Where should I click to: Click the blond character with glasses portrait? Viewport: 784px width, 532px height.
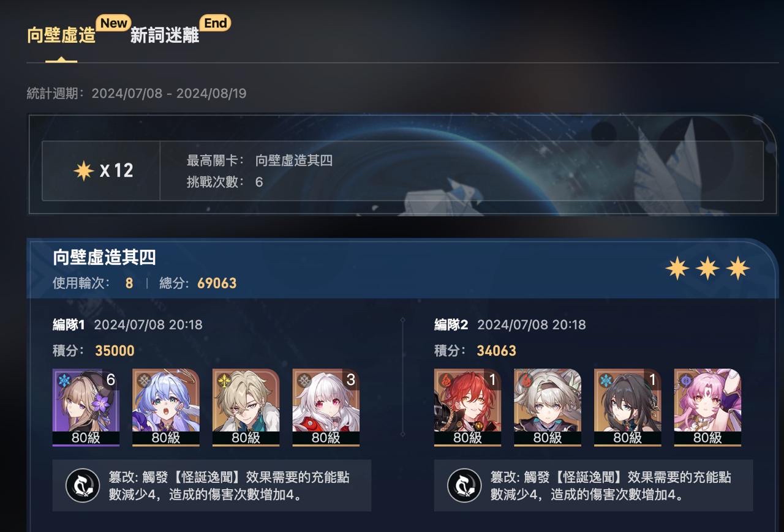pyautogui.click(x=246, y=407)
